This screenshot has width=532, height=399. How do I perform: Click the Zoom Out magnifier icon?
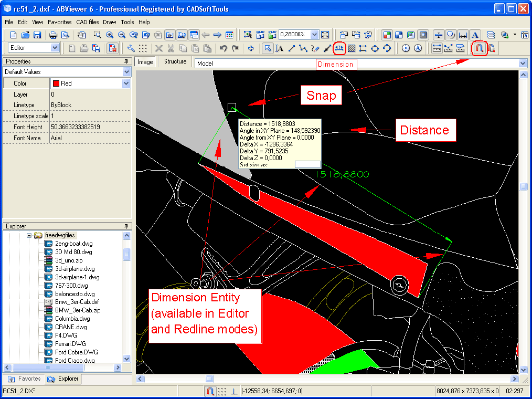122,35
